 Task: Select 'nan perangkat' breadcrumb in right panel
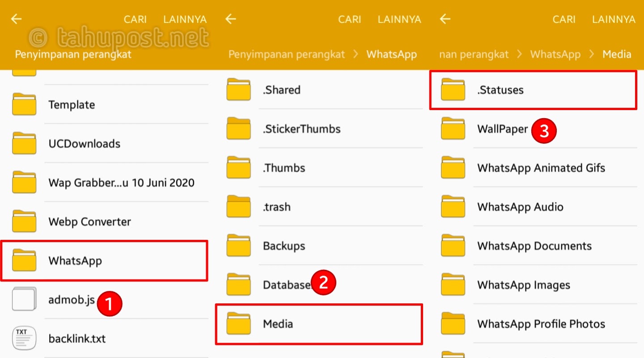[x=474, y=55]
